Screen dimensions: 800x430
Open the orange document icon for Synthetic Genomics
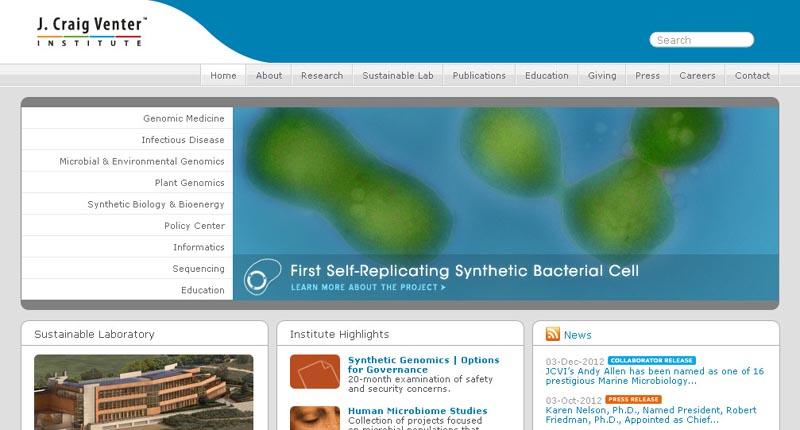coord(315,371)
